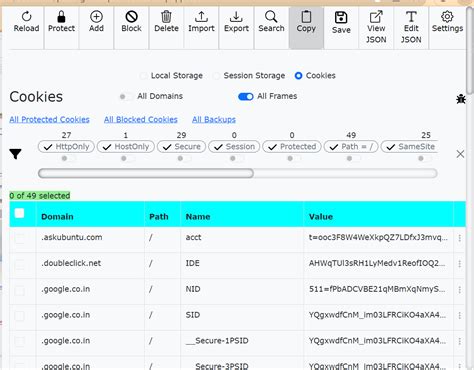The image size is (474, 370).
Task: Open the All Blocked Cookies link
Action: point(141,119)
